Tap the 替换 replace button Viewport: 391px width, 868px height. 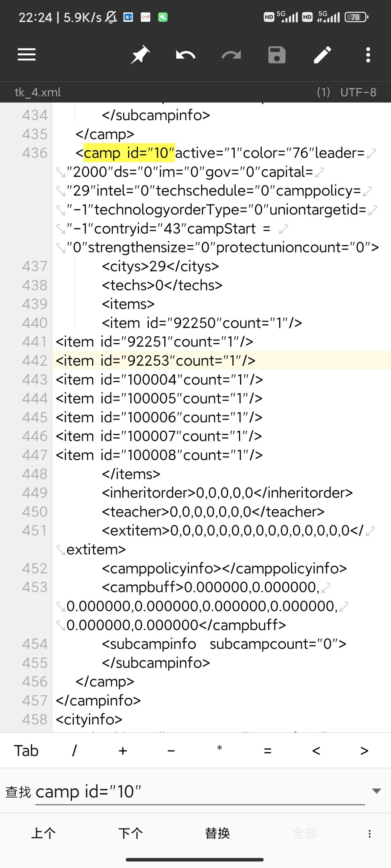click(x=217, y=833)
